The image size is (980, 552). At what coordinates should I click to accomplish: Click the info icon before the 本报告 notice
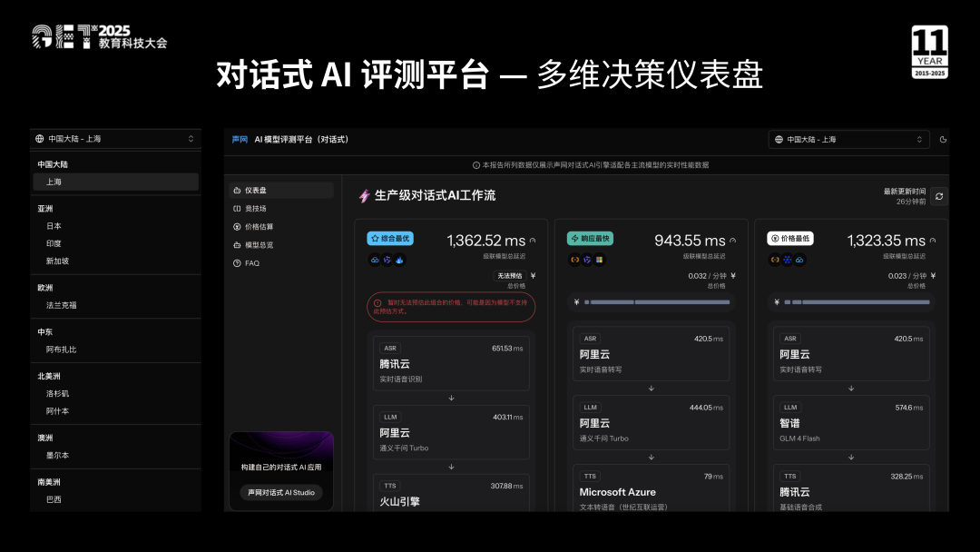[476, 165]
